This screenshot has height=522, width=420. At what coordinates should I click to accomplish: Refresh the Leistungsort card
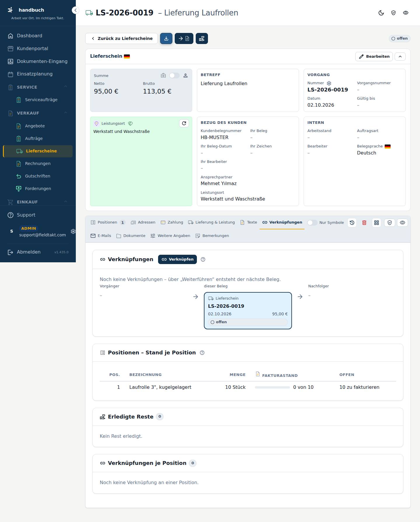(x=184, y=123)
